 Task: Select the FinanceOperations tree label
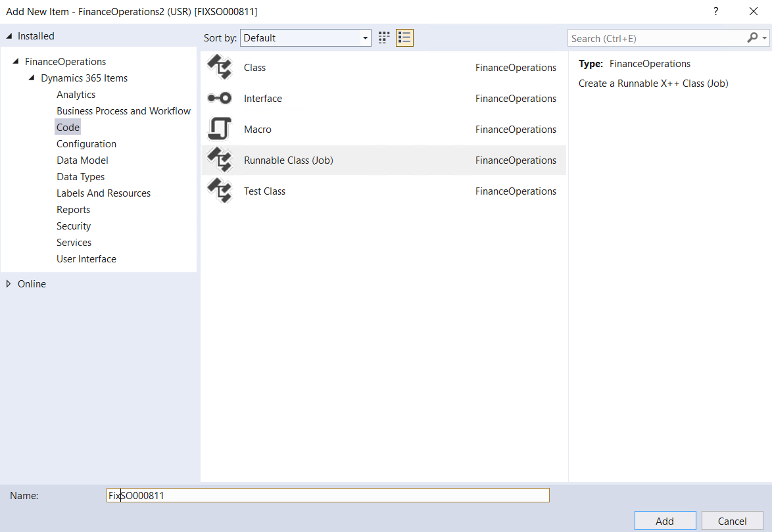pos(66,62)
